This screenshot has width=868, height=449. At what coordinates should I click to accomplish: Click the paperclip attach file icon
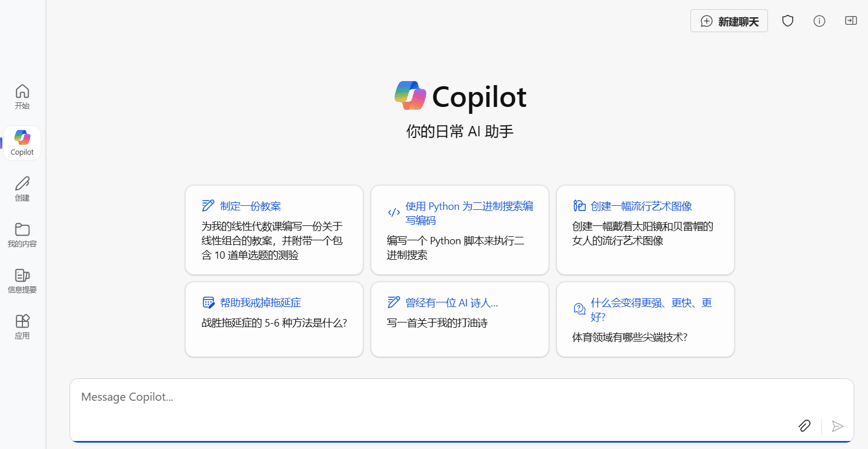pyautogui.click(x=804, y=425)
